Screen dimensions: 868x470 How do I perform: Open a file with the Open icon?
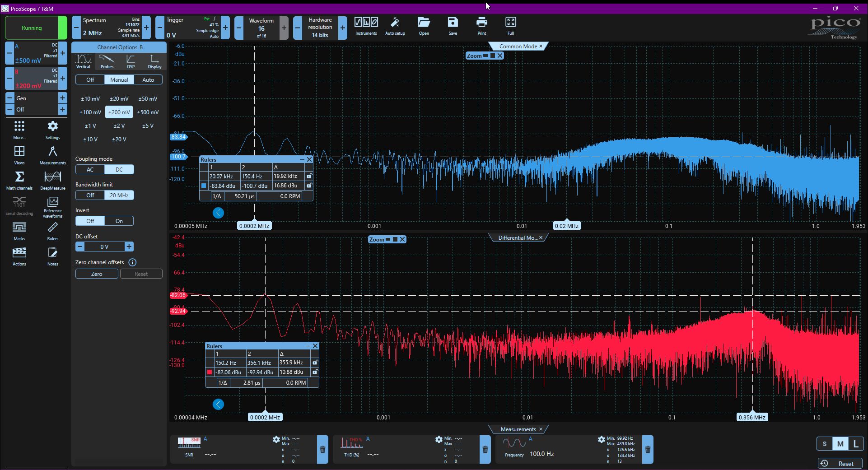[424, 26]
